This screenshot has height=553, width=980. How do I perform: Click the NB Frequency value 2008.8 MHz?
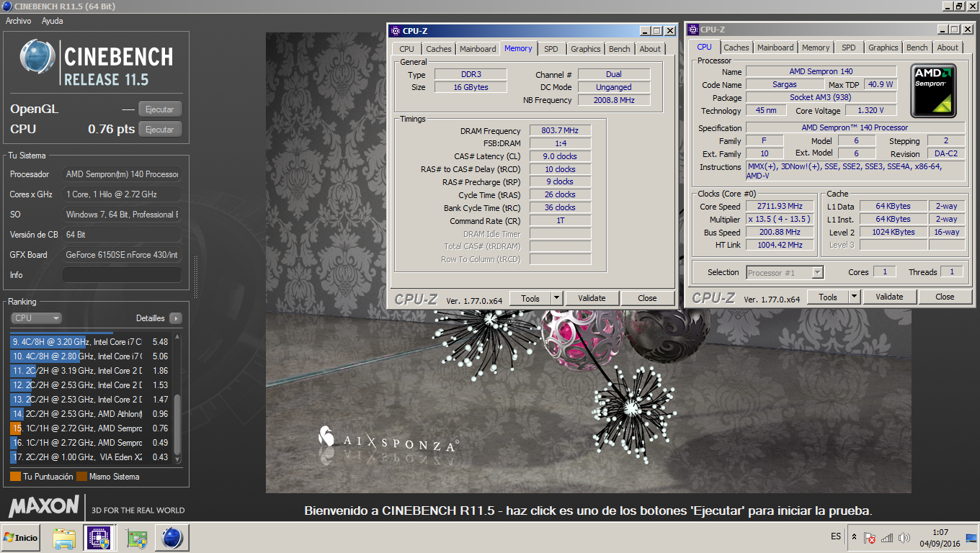coord(614,100)
